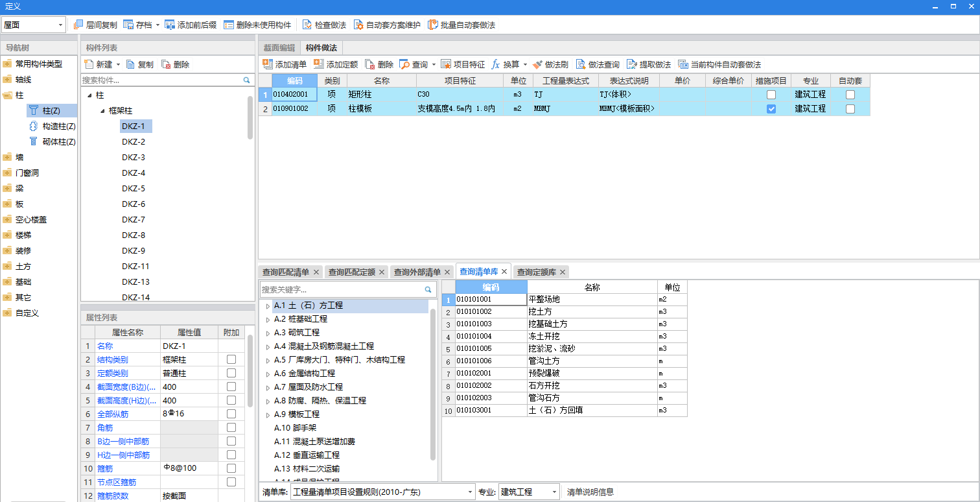Click the 层间复制 toolbar icon
980x502 pixels.
(79, 25)
